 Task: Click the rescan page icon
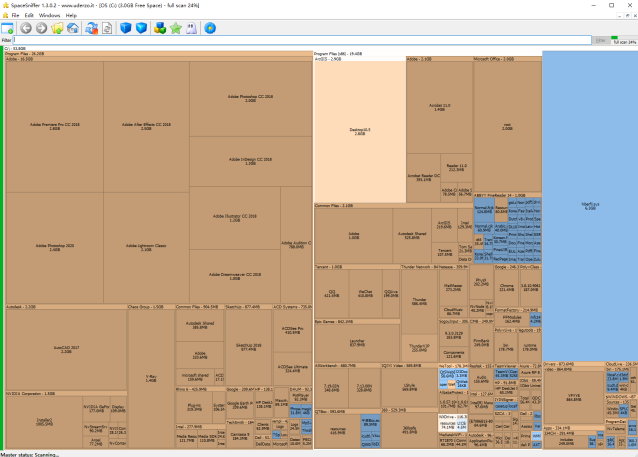click(107, 28)
